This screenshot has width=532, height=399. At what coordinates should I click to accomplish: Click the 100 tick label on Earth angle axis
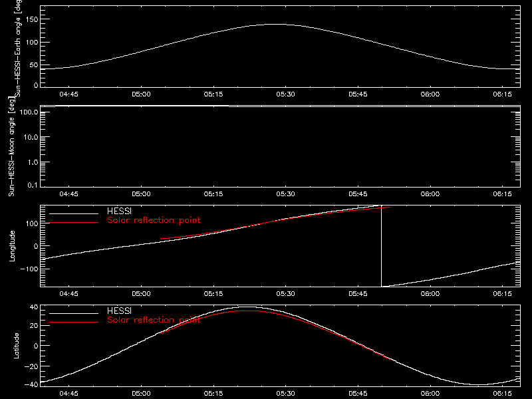pos(32,43)
